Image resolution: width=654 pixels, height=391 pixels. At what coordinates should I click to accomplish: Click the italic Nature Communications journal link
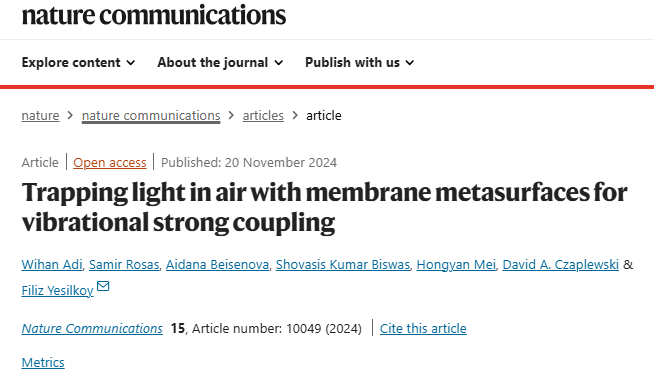click(x=92, y=328)
